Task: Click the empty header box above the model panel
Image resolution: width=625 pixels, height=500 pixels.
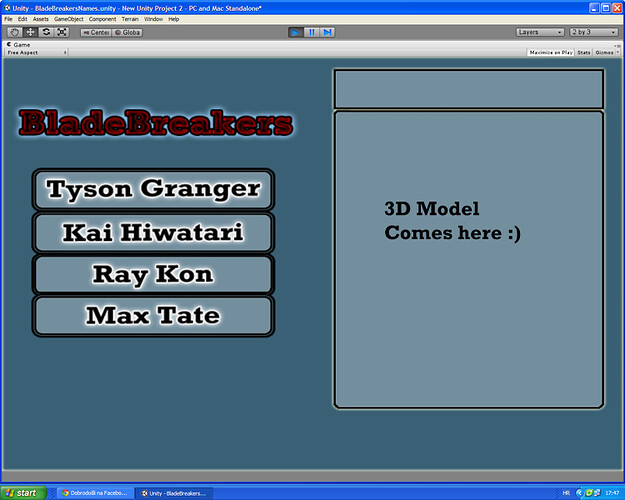Action: [x=469, y=89]
